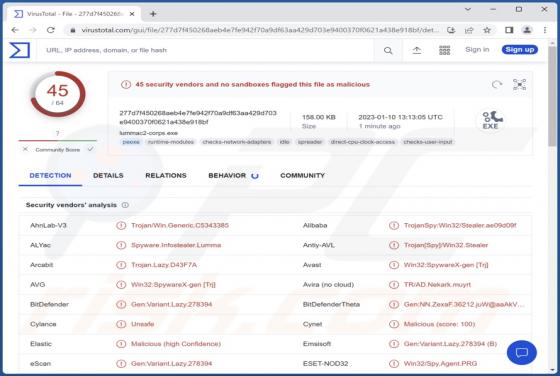This screenshot has width=560, height=376.
Task: Click the Security vendors' analysis info icon
Action: pyautogui.click(x=125, y=205)
